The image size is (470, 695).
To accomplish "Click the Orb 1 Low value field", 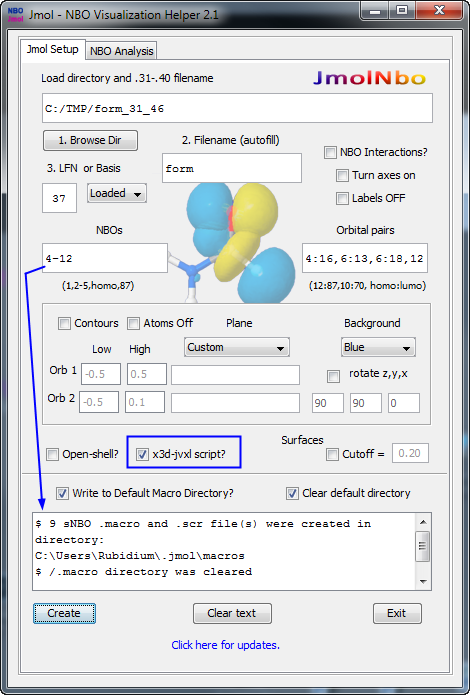I will pos(101,374).
